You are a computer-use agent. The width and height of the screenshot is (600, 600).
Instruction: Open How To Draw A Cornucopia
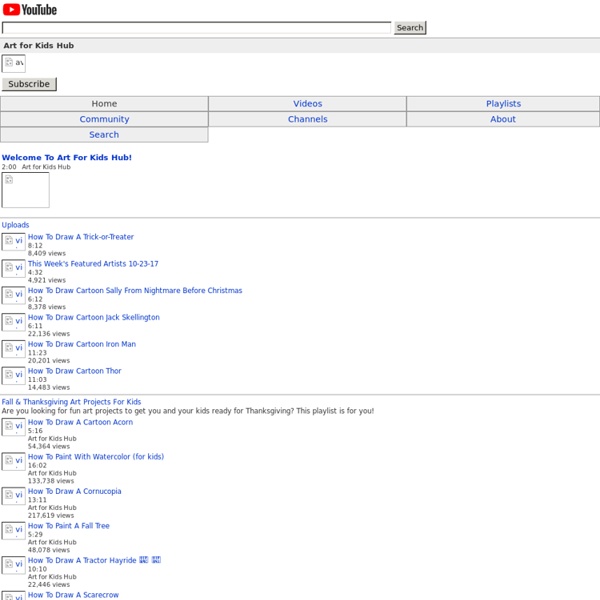pyautogui.click(x=75, y=491)
